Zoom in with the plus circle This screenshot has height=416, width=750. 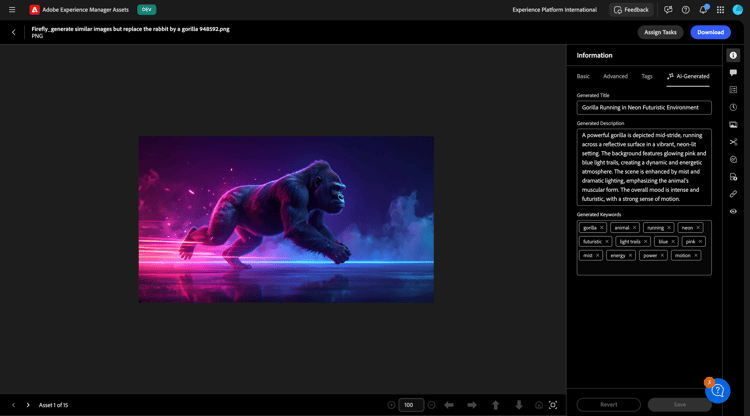(x=391, y=405)
